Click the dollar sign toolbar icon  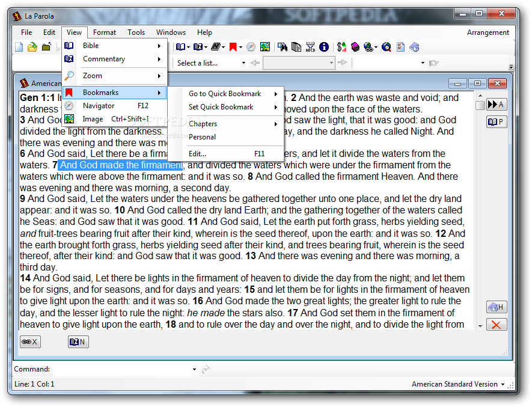pos(341,47)
